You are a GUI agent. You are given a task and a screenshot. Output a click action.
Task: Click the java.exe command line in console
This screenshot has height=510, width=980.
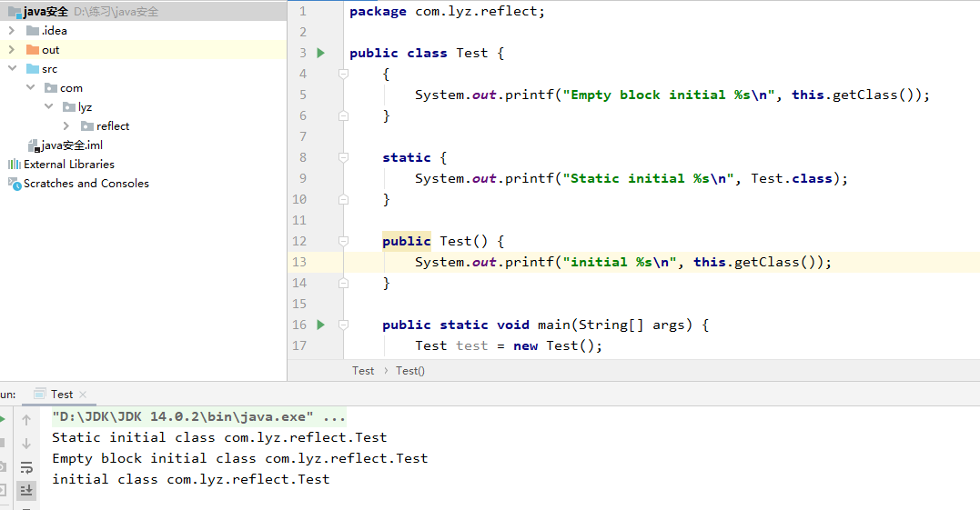(198, 416)
